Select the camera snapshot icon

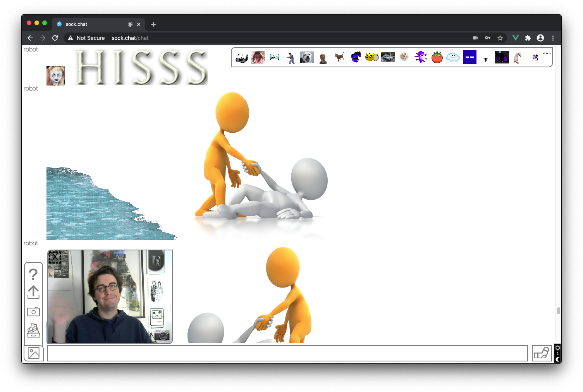[x=33, y=312]
